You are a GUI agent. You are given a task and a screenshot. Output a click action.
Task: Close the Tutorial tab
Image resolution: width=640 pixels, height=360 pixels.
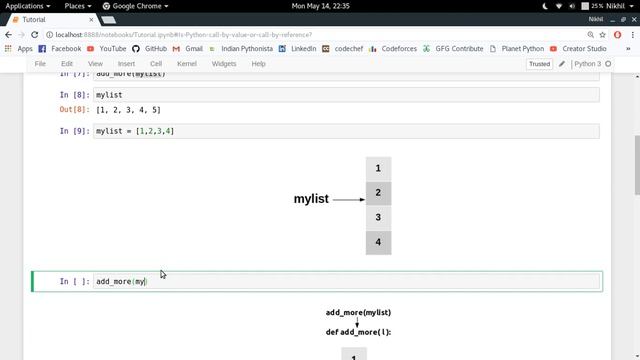click(91, 20)
